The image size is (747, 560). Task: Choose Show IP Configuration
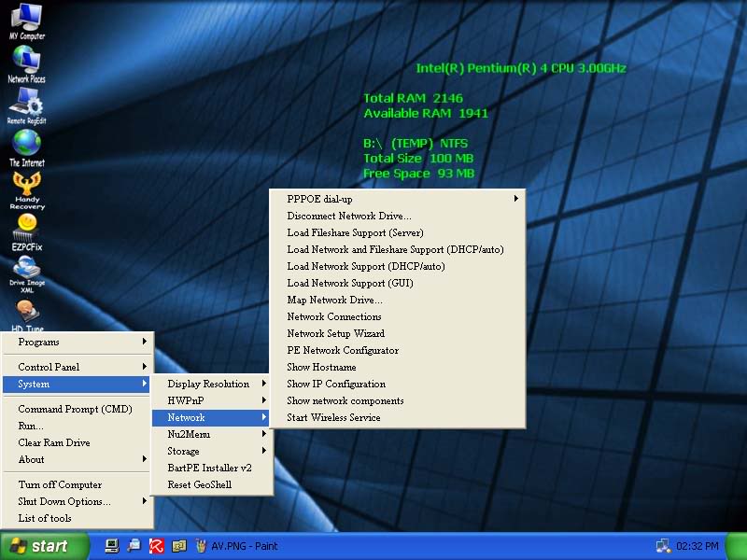pyautogui.click(x=336, y=384)
